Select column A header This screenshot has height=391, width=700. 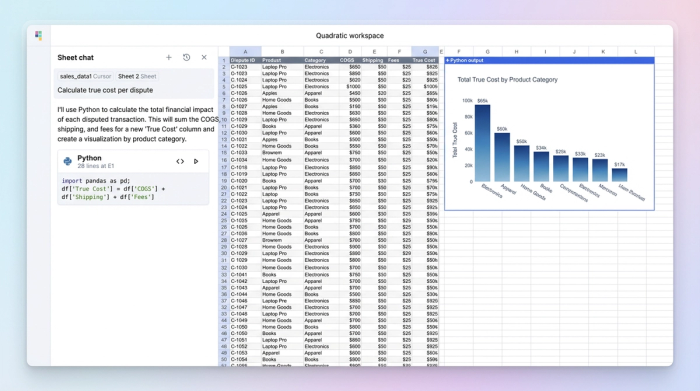[245, 52]
